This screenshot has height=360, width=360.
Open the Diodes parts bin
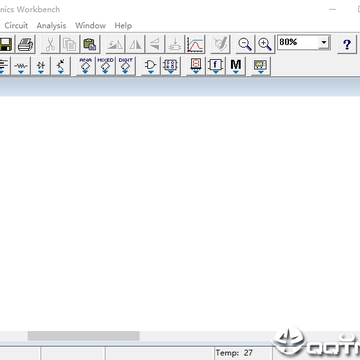(x=41, y=66)
